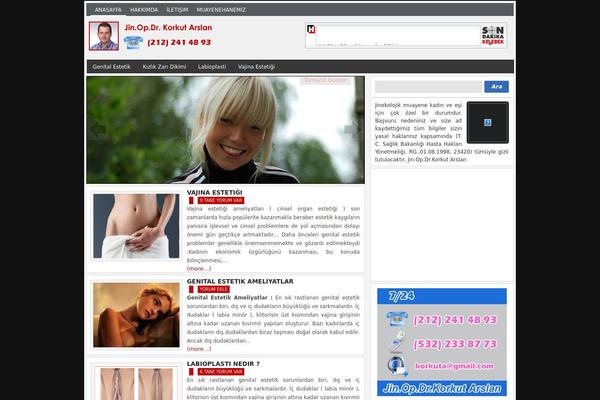Click (more...) under Genital Estetik Ameliyatlar

point(199,349)
